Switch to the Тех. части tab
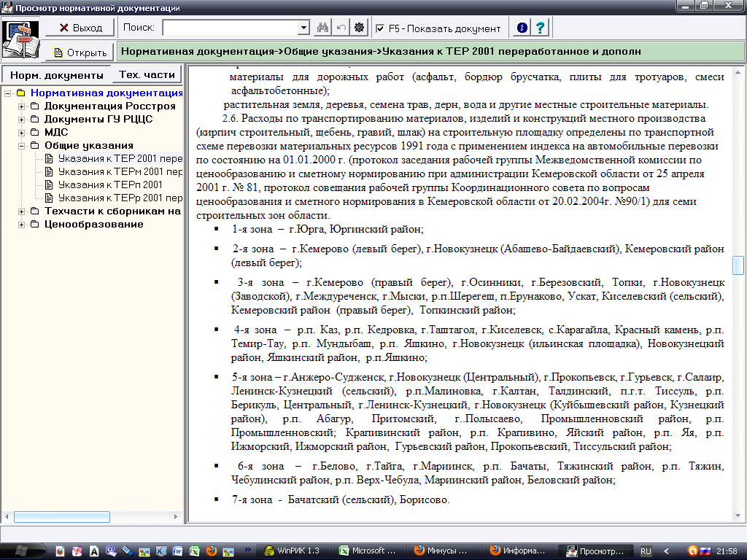The height and width of the screenshot is (560, 747). pyautogui.click(x=147, y=74)
